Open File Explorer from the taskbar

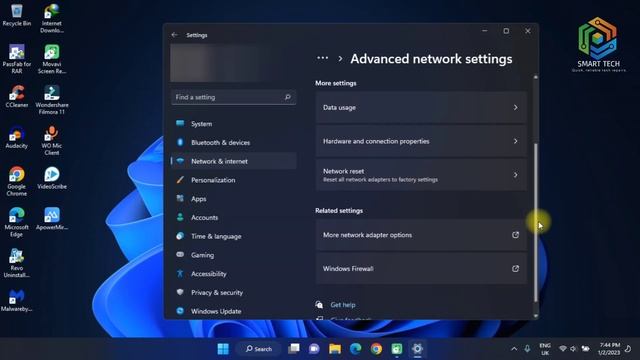click(335, 349)
